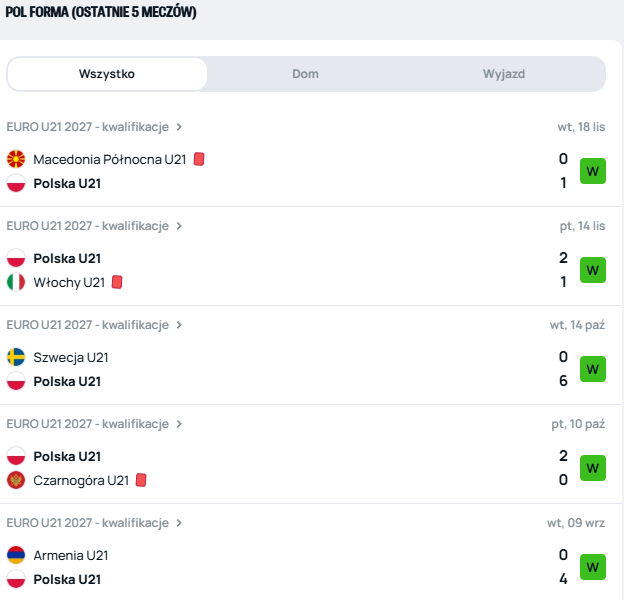Click the Armenia U21 flag icon
Screen dimensions: 624x600
coord(16,555)
